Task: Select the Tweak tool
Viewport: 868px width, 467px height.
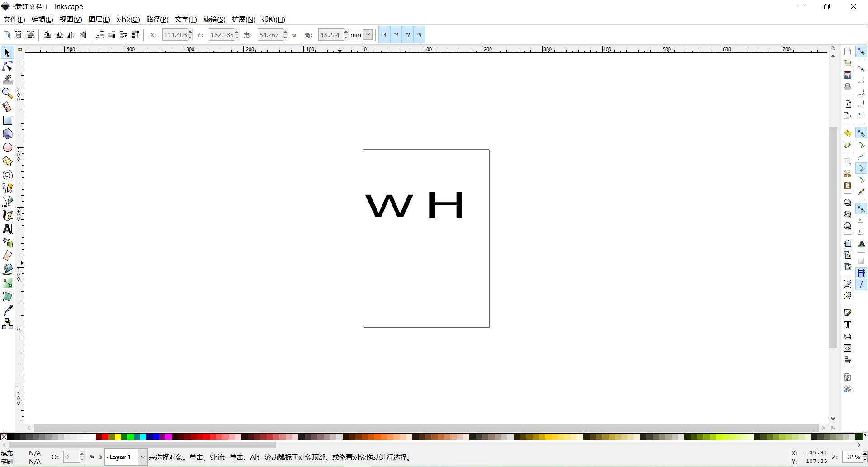Action: coord(7,80)
